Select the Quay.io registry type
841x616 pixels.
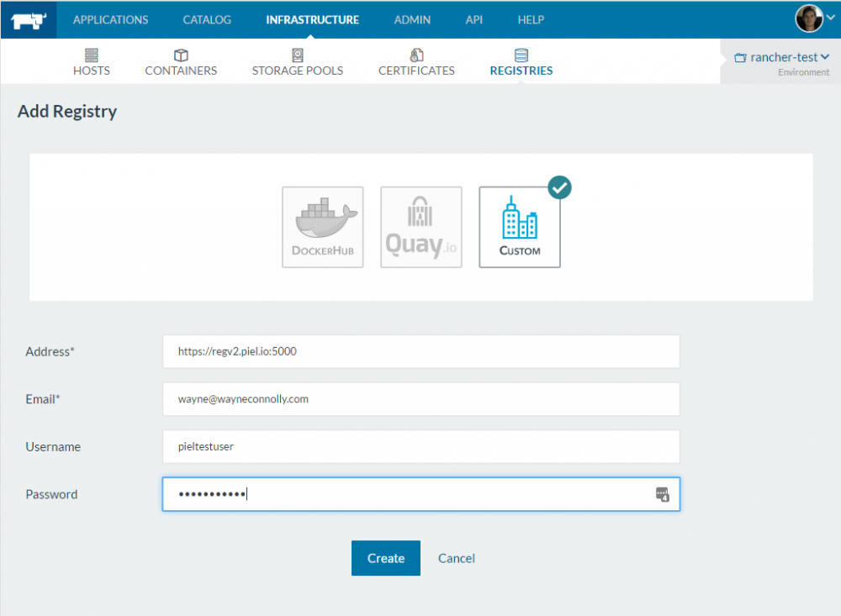tap(420, 227)
